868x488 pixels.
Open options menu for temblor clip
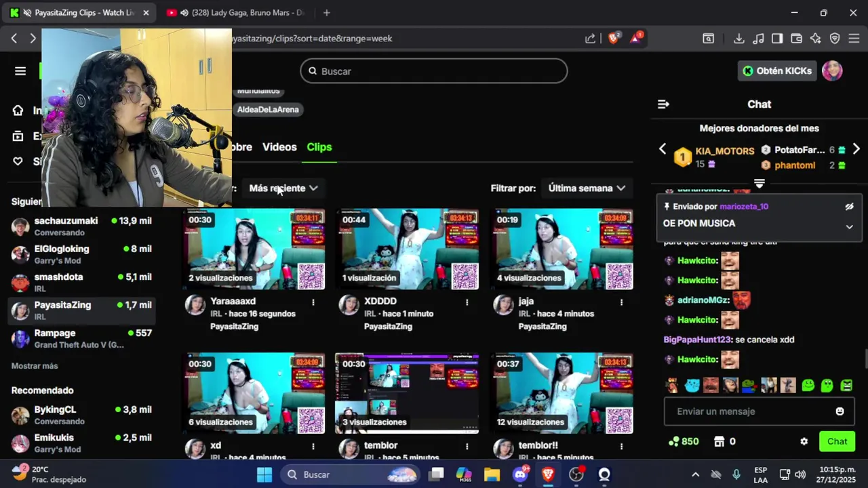click(467, 446)
